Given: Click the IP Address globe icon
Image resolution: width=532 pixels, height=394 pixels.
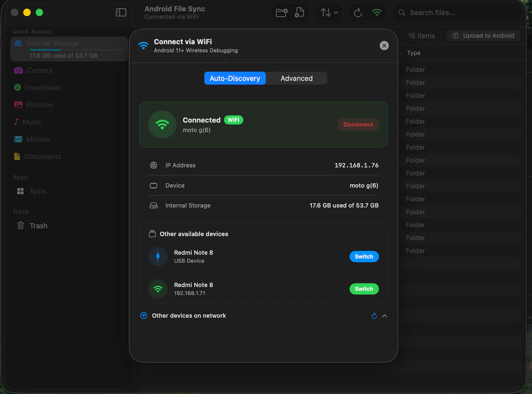Looking at the screenshot, I should click(x=154, y=165).
